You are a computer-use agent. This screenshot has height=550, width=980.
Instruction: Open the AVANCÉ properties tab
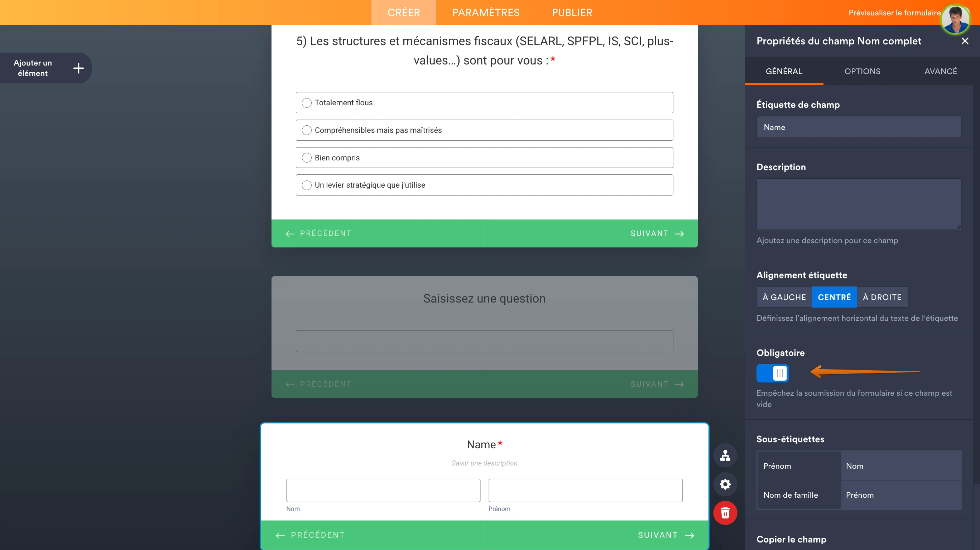point(941,71)
